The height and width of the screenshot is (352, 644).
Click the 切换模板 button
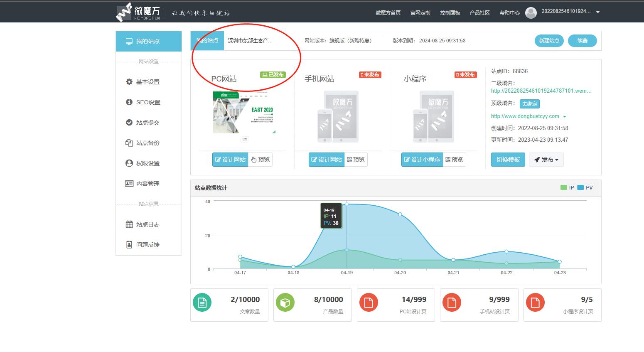tap(508, 160)
